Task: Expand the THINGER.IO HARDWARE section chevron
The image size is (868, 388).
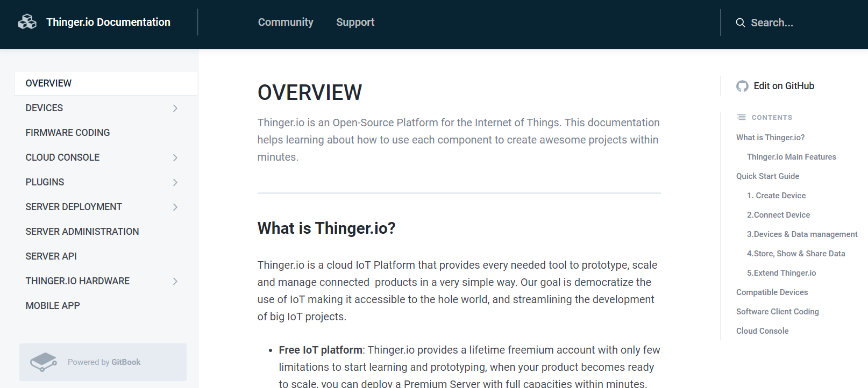Action: point(175,281)
